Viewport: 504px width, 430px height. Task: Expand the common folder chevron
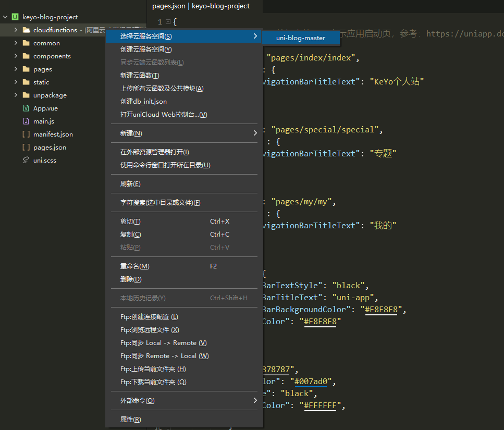(x=16, y=43)
